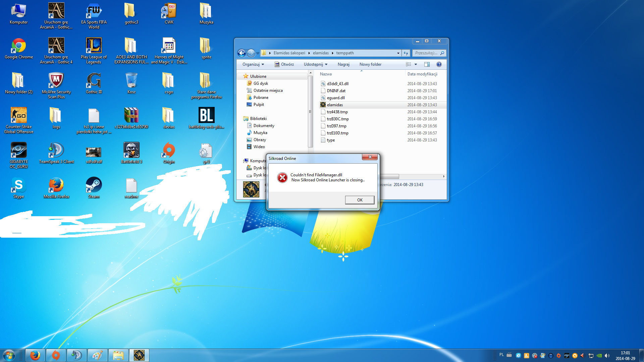Image resolution: width=644 pixels, height=362 pixels.
Task: Select Counter-Strike Global Offensive shortcut
Action: [x=19, y=121]
